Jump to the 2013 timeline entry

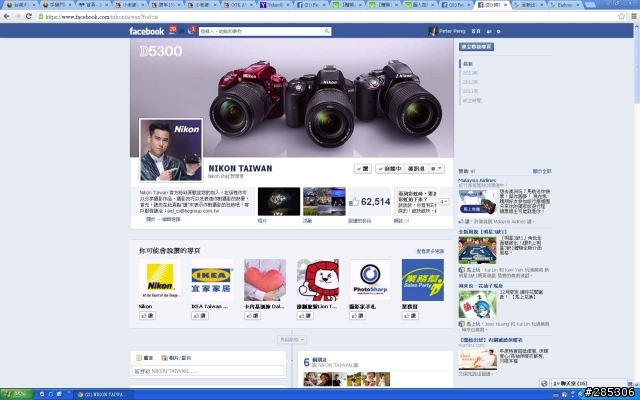pyautogui.click(x=470, y=73)
